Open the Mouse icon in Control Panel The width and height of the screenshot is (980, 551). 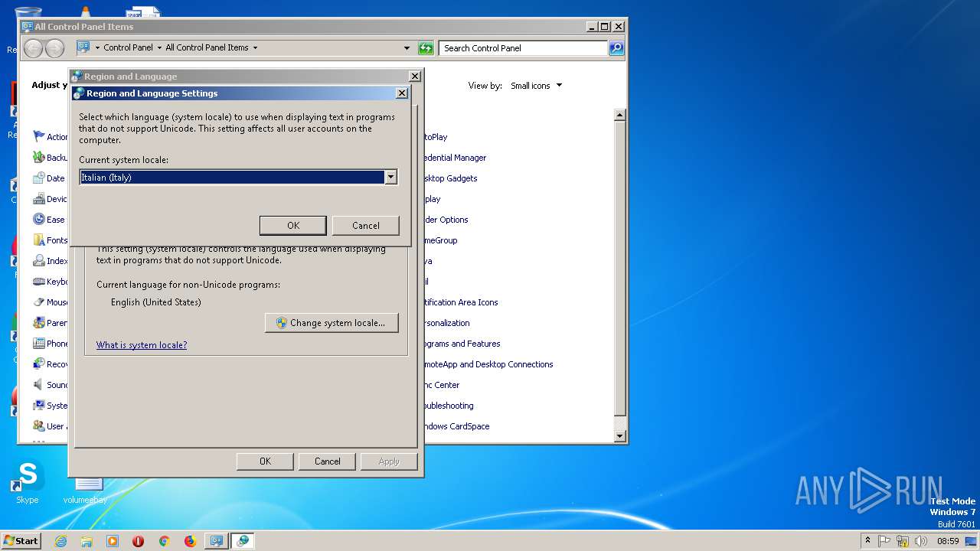39,302
